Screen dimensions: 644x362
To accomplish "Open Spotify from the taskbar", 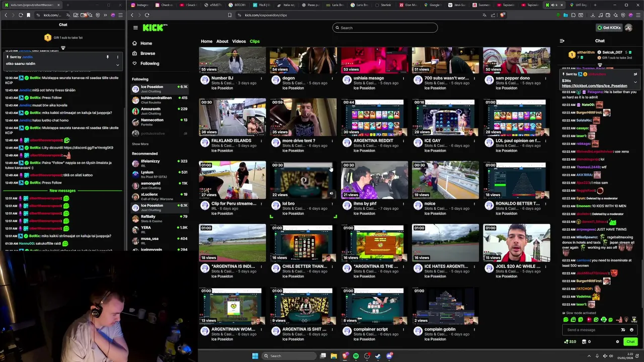I will tap(356, 356).
